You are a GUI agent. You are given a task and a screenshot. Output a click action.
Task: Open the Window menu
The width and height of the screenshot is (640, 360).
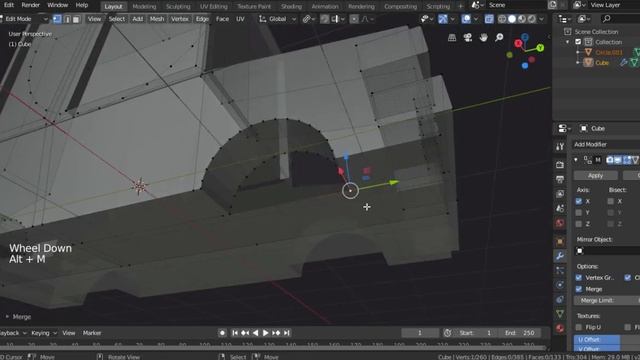pyautogui.click(x=58, y=5)
